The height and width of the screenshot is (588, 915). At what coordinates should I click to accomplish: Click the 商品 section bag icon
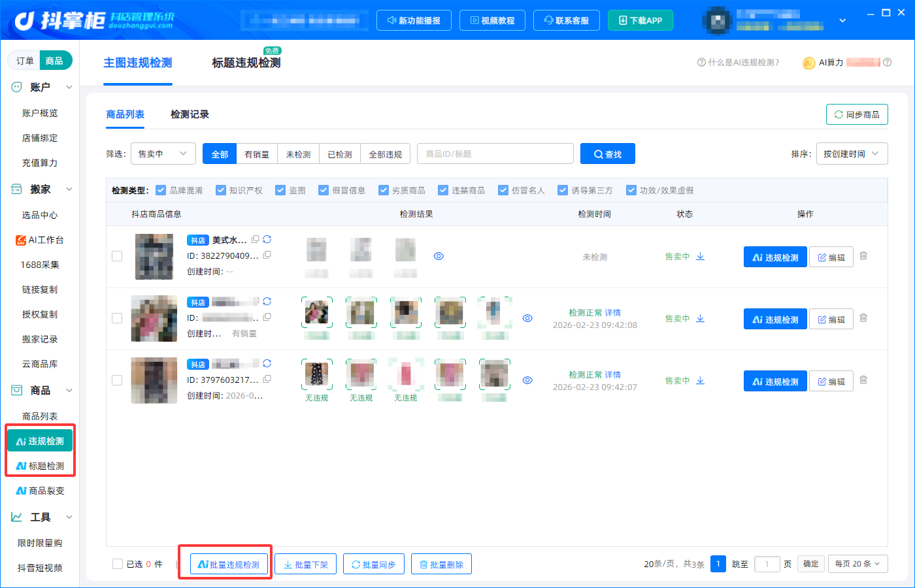coord(16,390)
